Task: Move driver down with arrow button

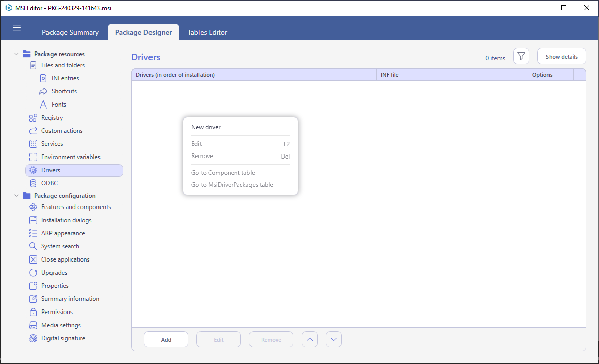Action: pos(334,340)
